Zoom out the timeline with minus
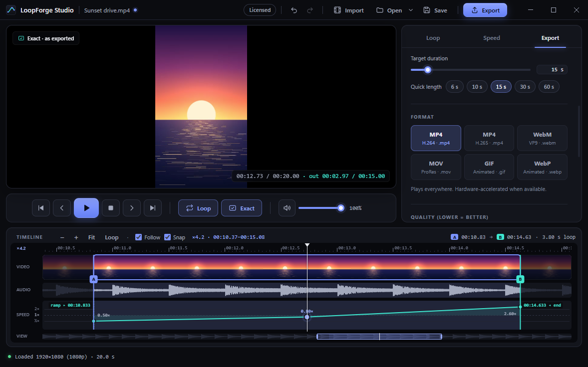588x367 pixels. 62,237
